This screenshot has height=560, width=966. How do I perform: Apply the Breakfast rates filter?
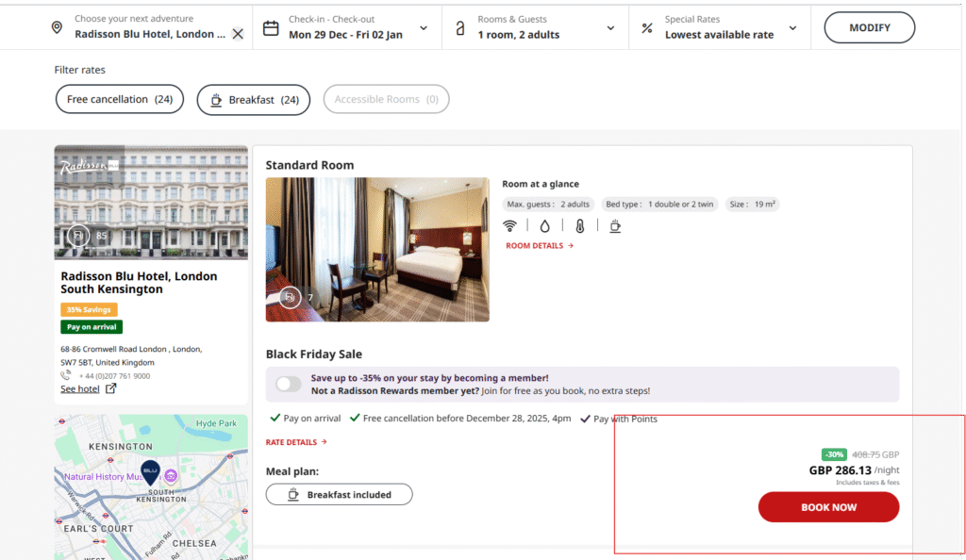(x=253, y=99)
